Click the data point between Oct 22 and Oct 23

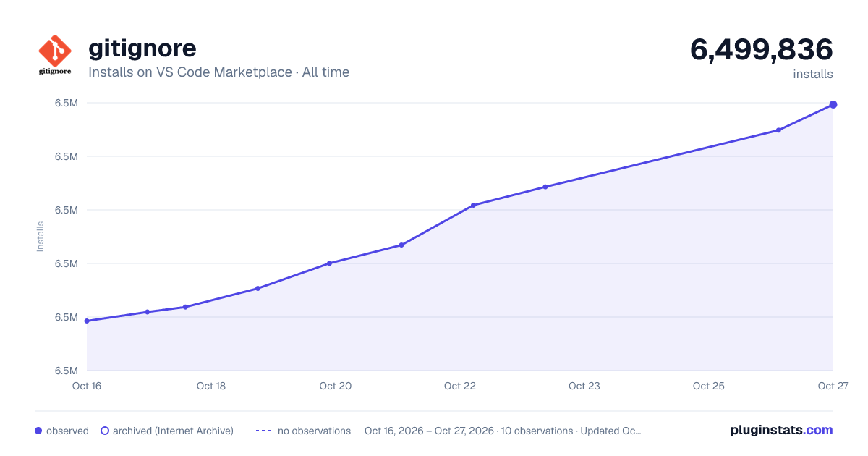click(x=545, y=187)
